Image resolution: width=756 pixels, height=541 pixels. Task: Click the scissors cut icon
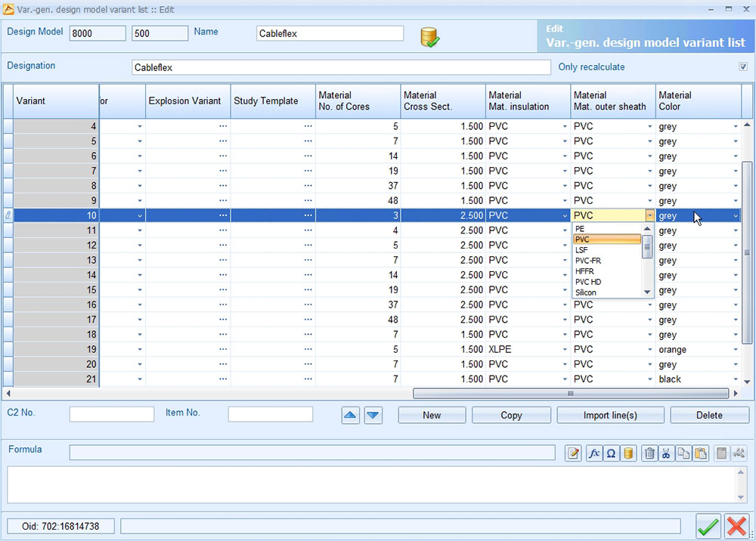(x=666, y=453)
